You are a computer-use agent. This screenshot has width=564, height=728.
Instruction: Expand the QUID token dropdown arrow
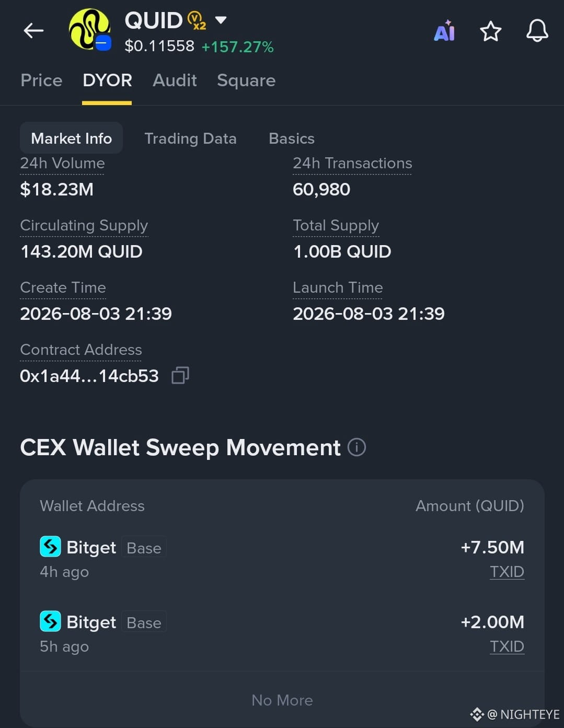(221, 20)
